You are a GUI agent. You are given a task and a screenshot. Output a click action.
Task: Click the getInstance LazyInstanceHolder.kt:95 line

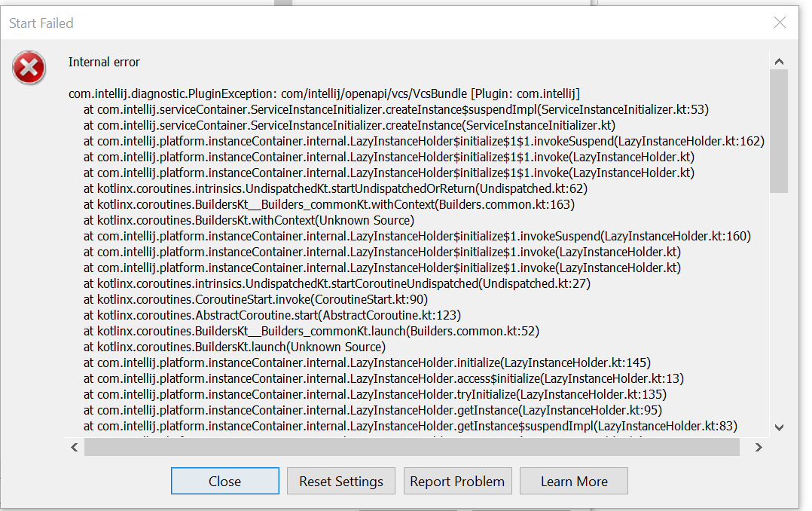pos(373,410)
